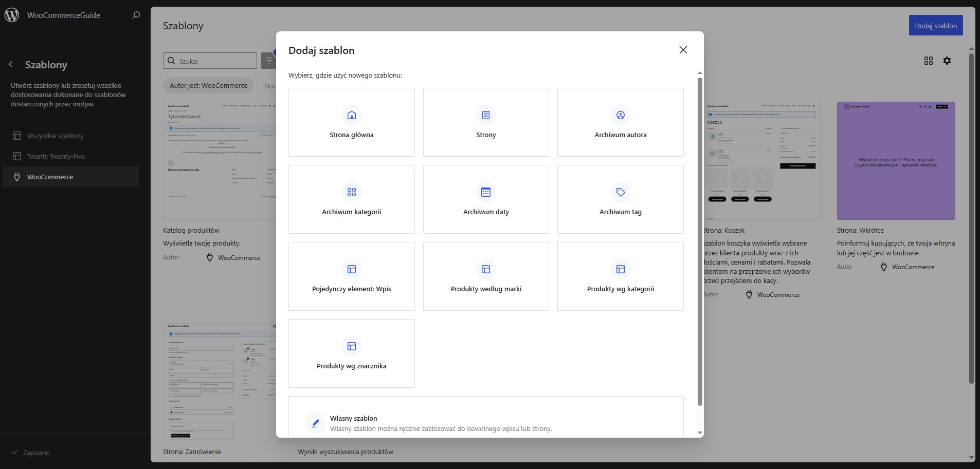Click the Katalog produktów title link
Viewport: 980px width, 469px height.
(x=191, y=230)
